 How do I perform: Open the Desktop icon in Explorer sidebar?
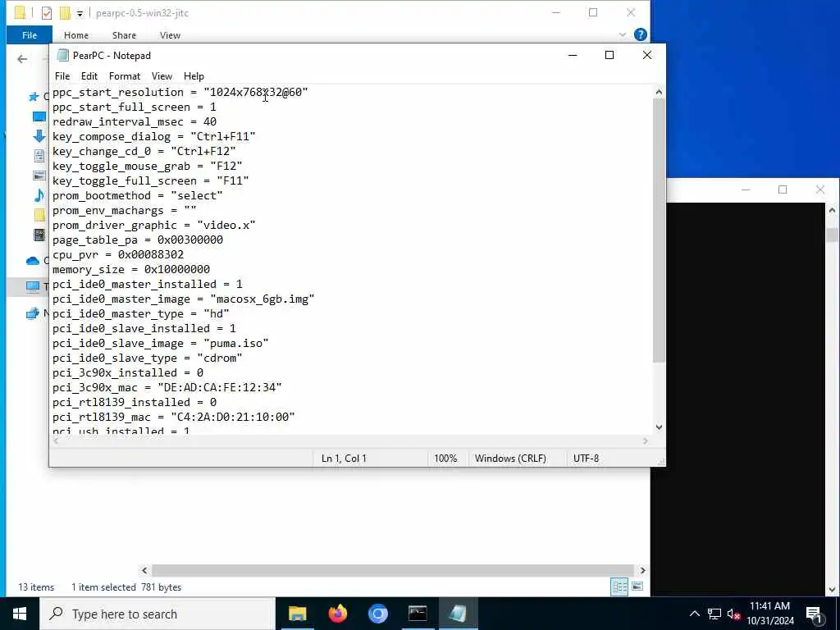(39, 116)
